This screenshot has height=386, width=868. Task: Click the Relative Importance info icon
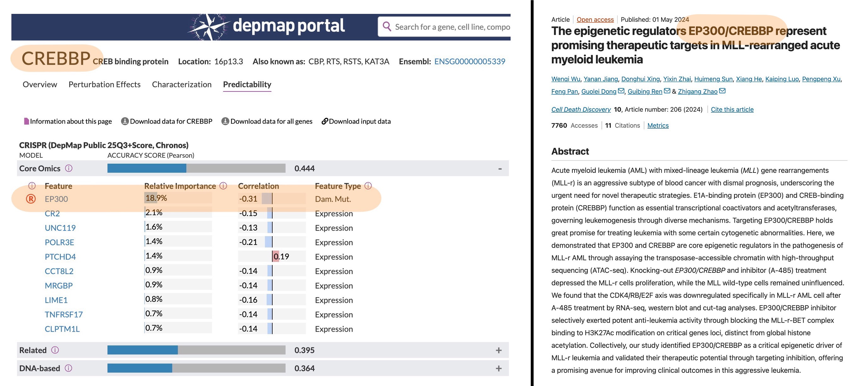click(223, 186)
